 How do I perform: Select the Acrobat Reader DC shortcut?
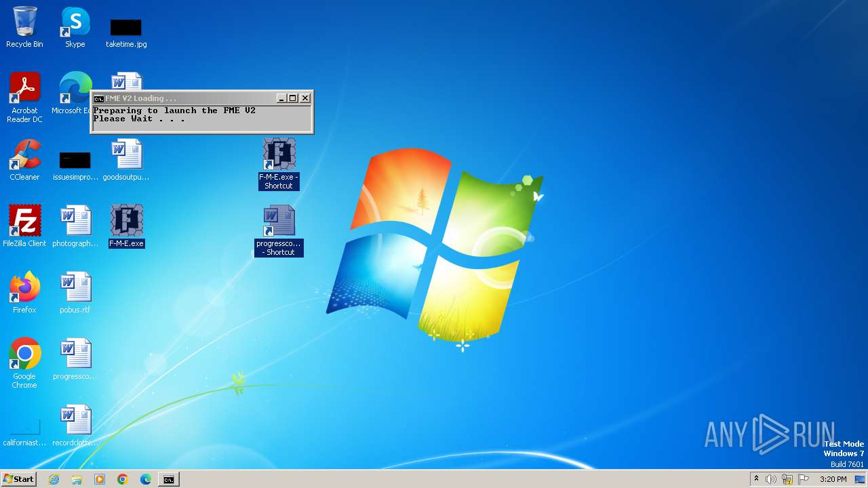tap(24, 98)
